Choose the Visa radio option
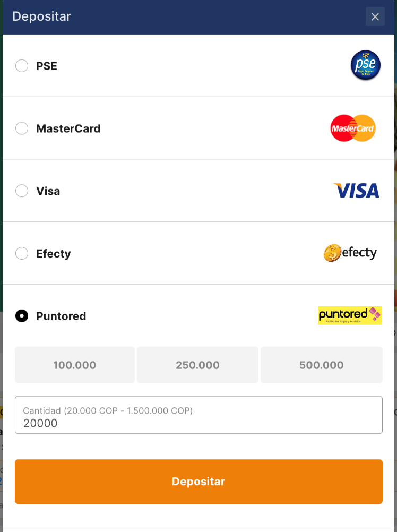The height and width of the screenshot is (532, 397). (22, 191)
